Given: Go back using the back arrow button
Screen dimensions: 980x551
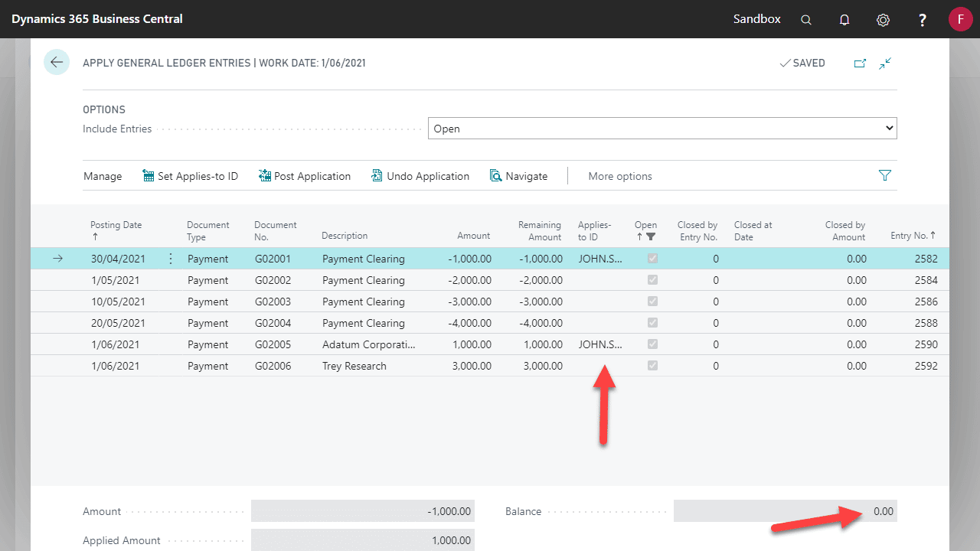Looking at the screenshot, I should 57,62.
